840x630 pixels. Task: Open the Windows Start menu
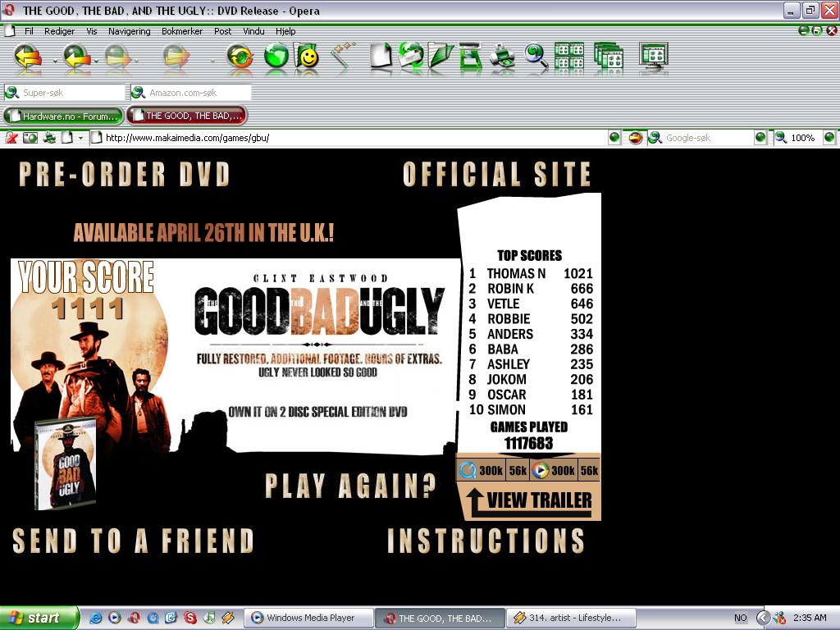click(x=39, y=618)
